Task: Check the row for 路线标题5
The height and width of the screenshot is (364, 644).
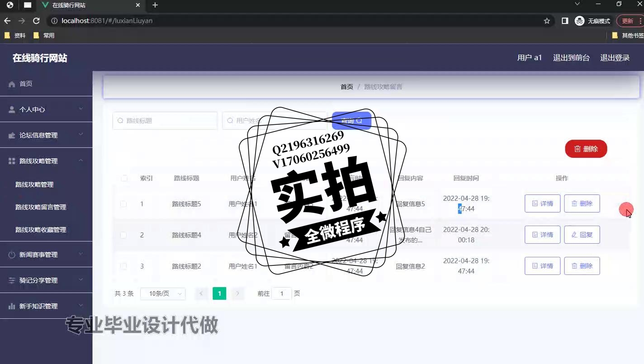Action: tap(123, 204)
